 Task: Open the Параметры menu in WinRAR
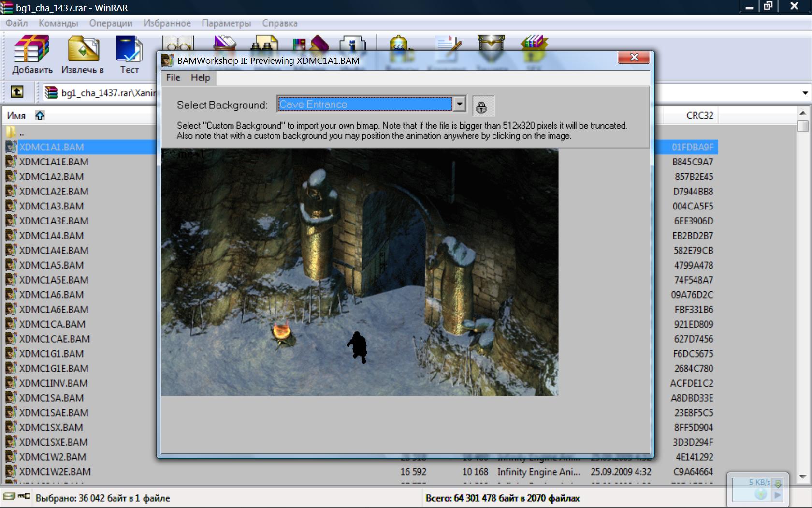coord(226,23)
